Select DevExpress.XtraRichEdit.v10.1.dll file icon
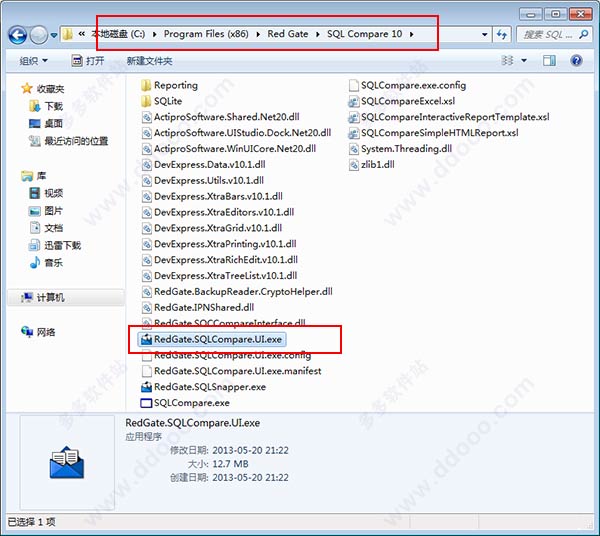This screenshot has width=600, height=536. 147,260
